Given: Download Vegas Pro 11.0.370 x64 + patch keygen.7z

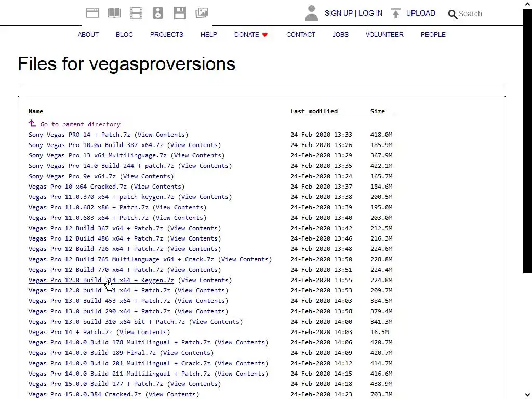Looking at the screenshot, I should pos(101,197).
